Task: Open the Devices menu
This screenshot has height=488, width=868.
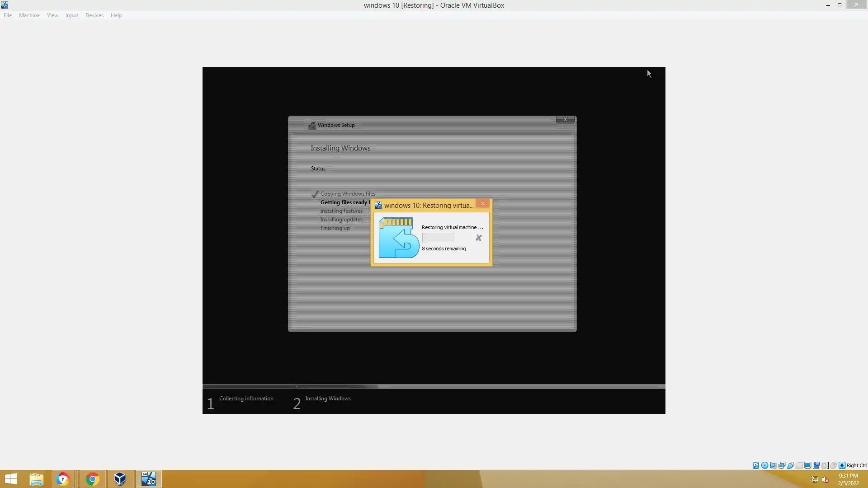Action: [x=94, y=15]
